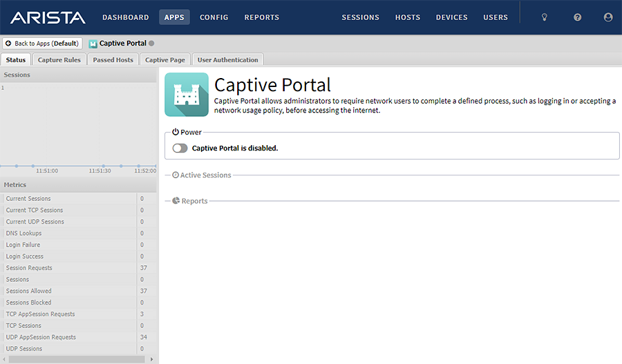Select the UDP Sessions metric row
Screen dimensions: 622x364
(x=78, y=349)
